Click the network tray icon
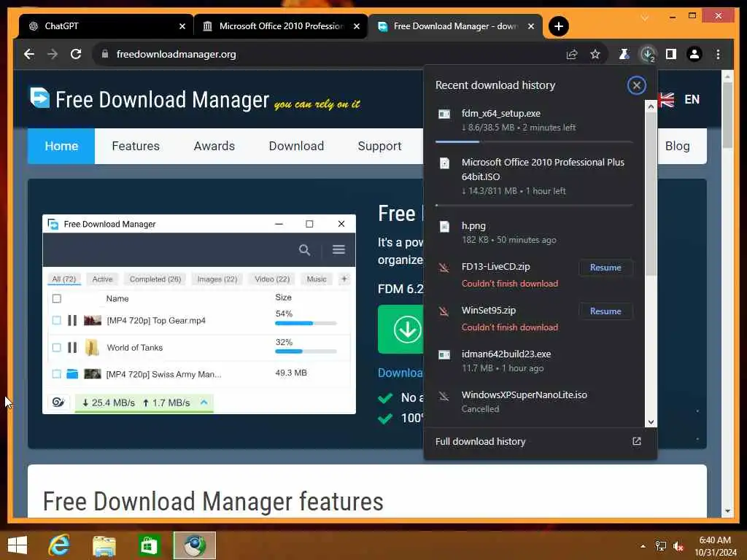The width and height of the screenshot is (747, 560). (x=661, y=546)
